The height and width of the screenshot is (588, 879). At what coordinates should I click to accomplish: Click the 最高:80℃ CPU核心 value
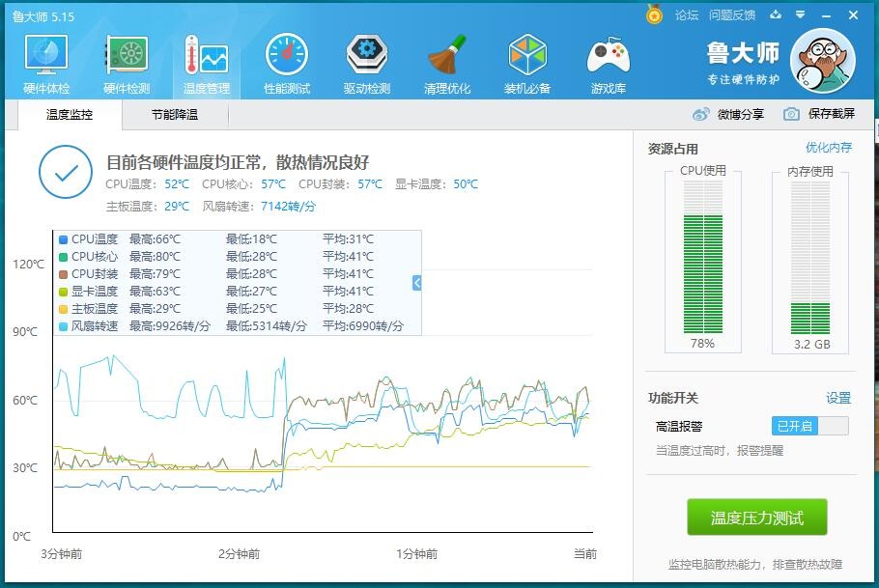pos(155,257)
